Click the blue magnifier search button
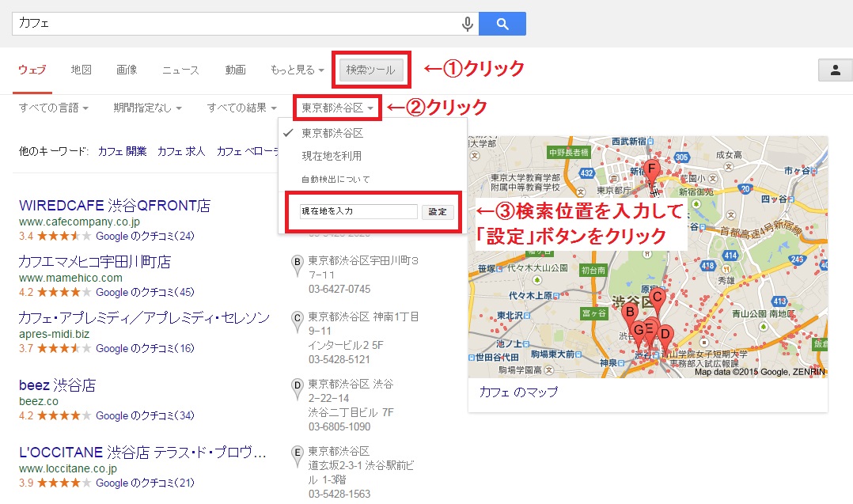The image size is (853, 504). pos(502,24)
